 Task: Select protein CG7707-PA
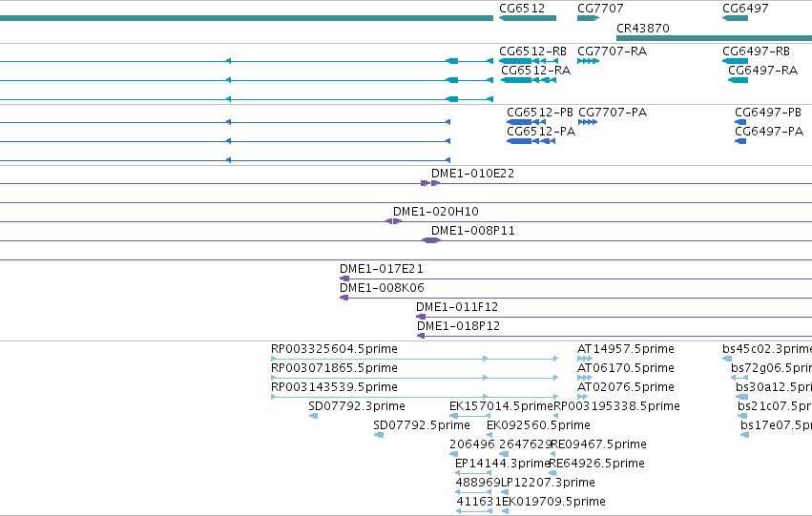click(588, 122)
